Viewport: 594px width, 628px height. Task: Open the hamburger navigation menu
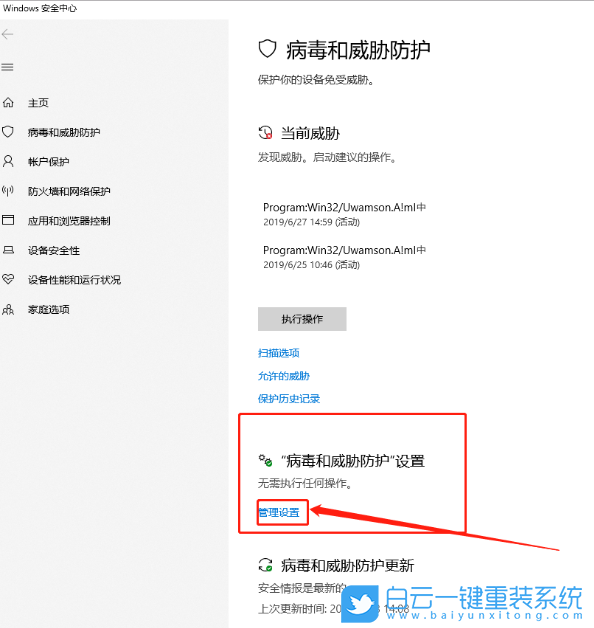[8, 67]
